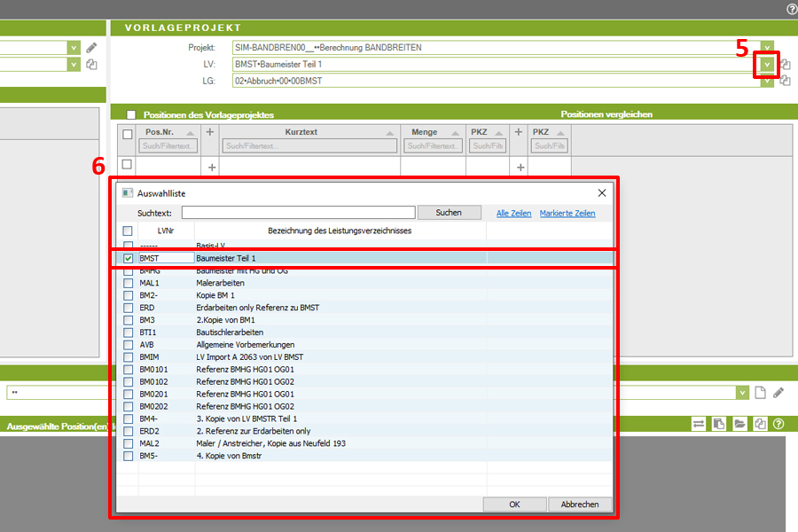Click the LG field 02•Abbruch•00•00BMST
The image size is (798, 532).
tap(497, 81)
